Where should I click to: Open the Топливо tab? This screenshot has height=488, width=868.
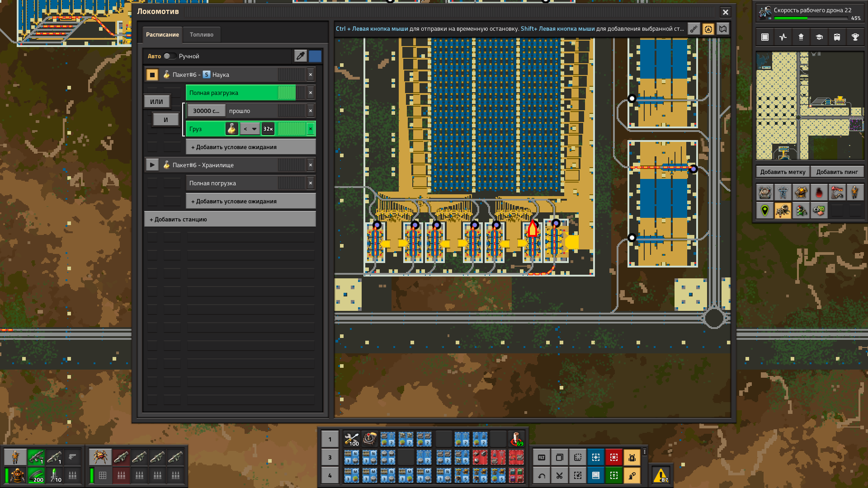(x=202, y=34)
